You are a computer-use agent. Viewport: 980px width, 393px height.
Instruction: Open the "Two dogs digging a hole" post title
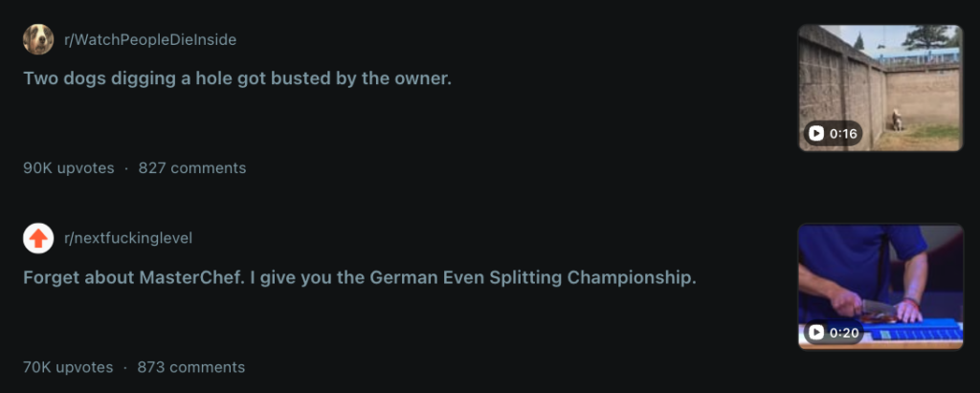click(236, 78)
